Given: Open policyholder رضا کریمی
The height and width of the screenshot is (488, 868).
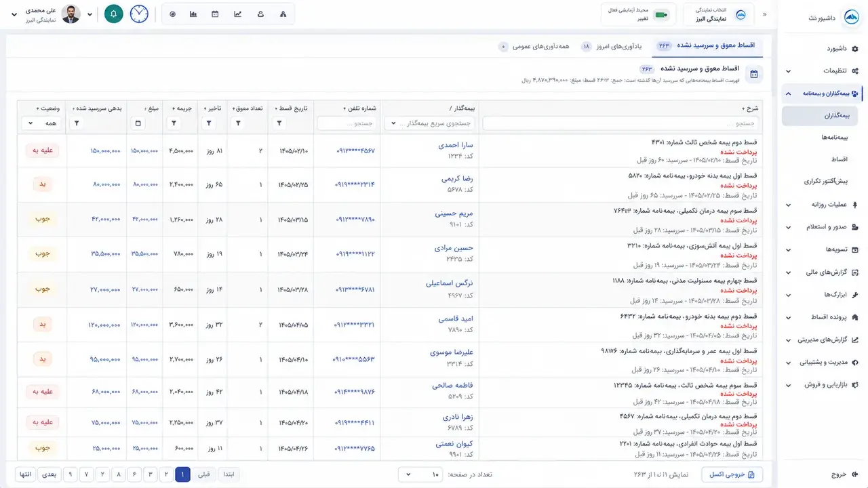Looking at the screenshot, I should tap(458, 179).
